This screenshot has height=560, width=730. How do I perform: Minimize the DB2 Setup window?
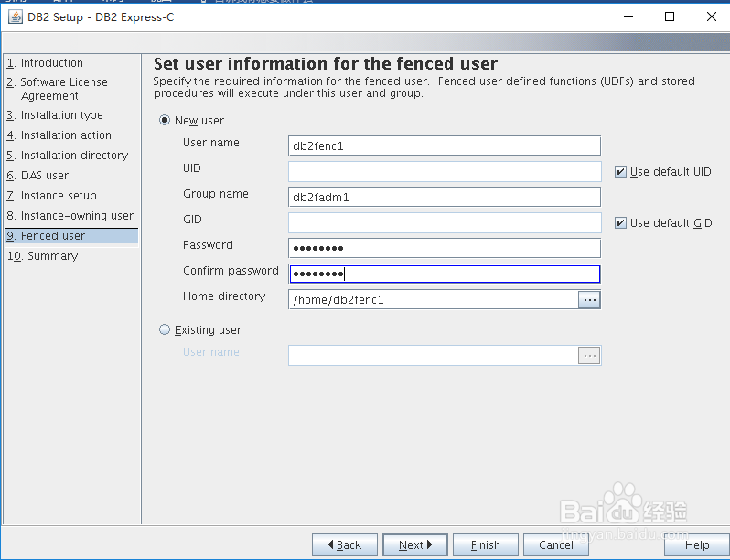click(x=628, y=17)
